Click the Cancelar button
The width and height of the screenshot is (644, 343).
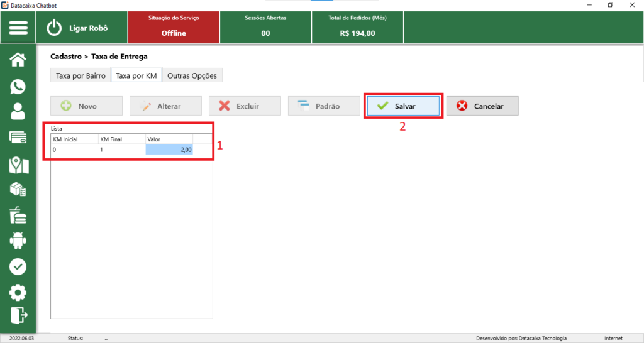pyautogui.click(x=482, y=106)
